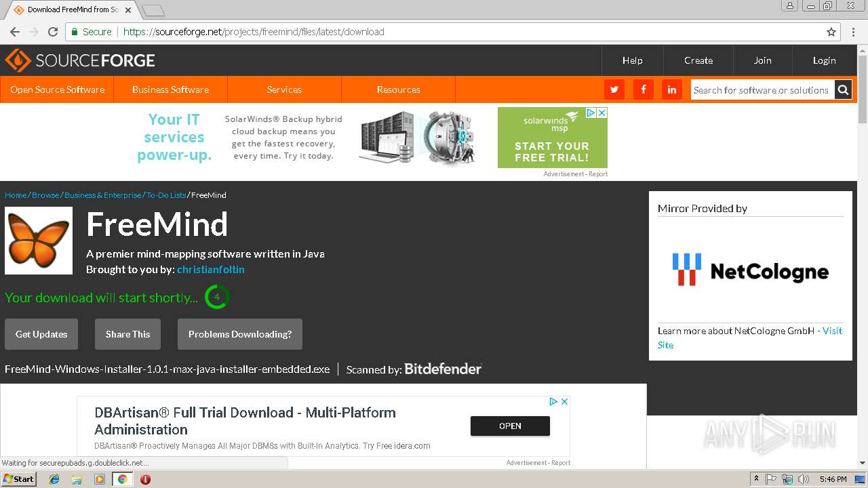Viewport: 868px width, 488px height.
Task: Open Windows Explorer folder in taskbar
Action: [77, 479]
